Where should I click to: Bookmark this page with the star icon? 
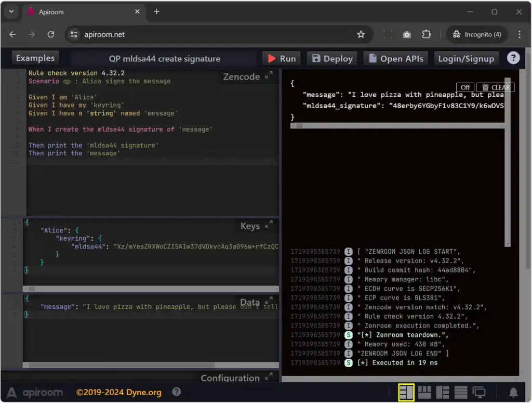click(361, 34)
